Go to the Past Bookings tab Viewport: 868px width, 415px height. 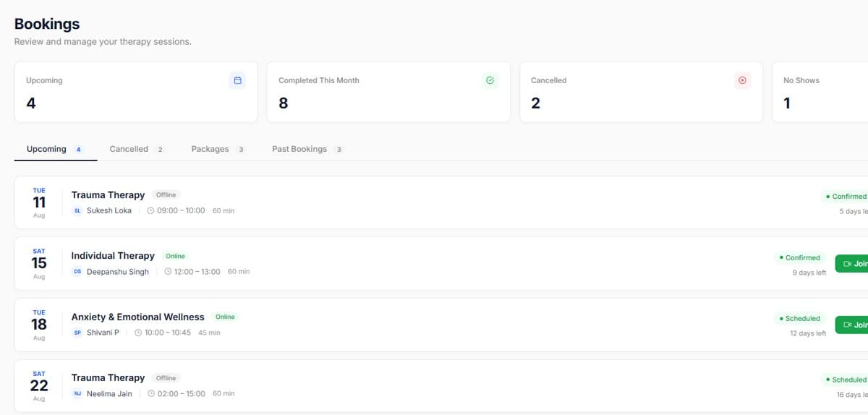307,149
